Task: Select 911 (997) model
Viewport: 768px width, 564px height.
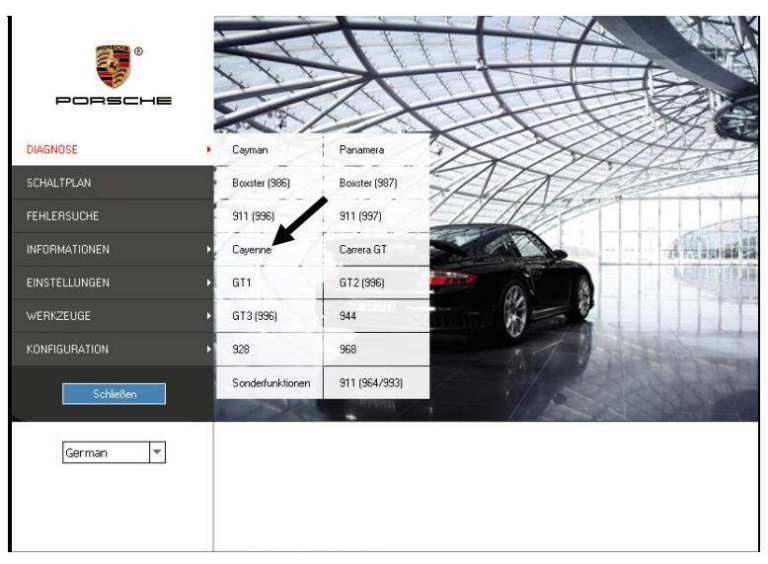Action: (377, 216)
